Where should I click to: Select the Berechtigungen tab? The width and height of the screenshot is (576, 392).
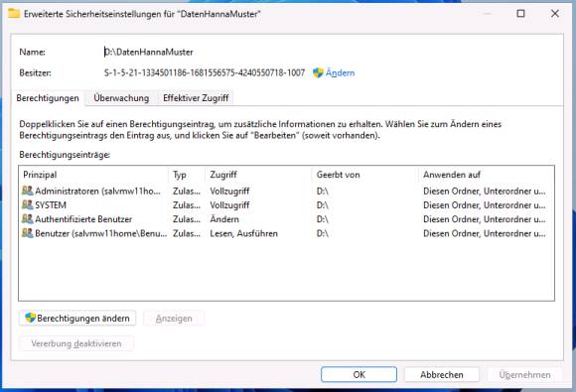pos(48,98)
